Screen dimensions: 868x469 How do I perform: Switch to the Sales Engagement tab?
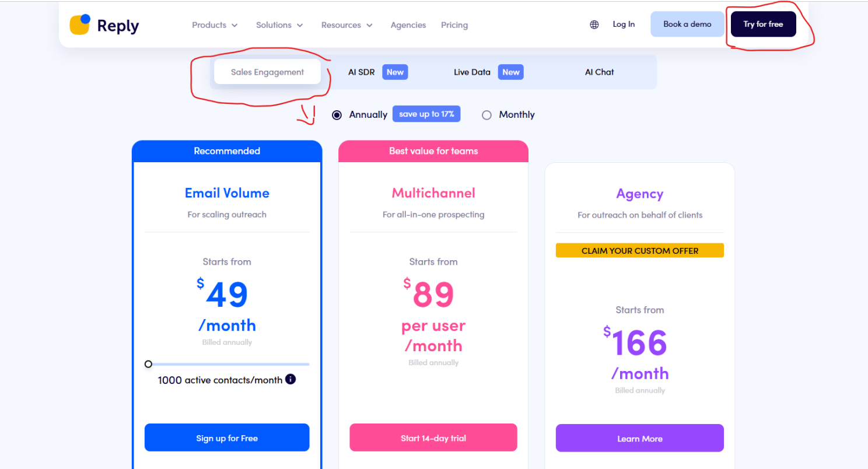point(267,72)
